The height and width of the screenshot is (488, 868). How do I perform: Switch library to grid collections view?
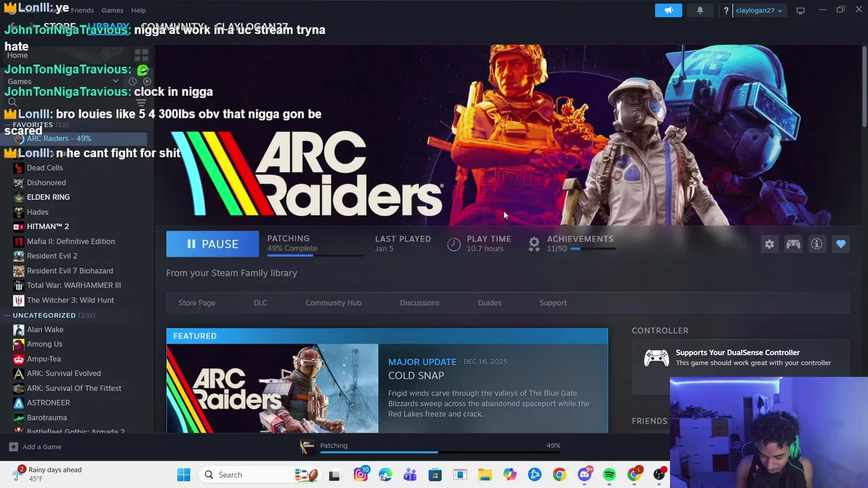(141, 55)
